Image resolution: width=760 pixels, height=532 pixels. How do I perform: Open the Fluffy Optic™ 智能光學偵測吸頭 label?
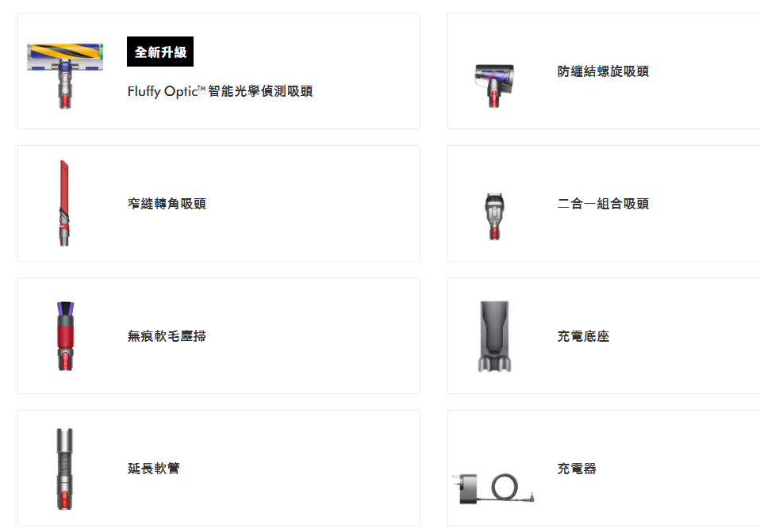click(x=220, y=91)
